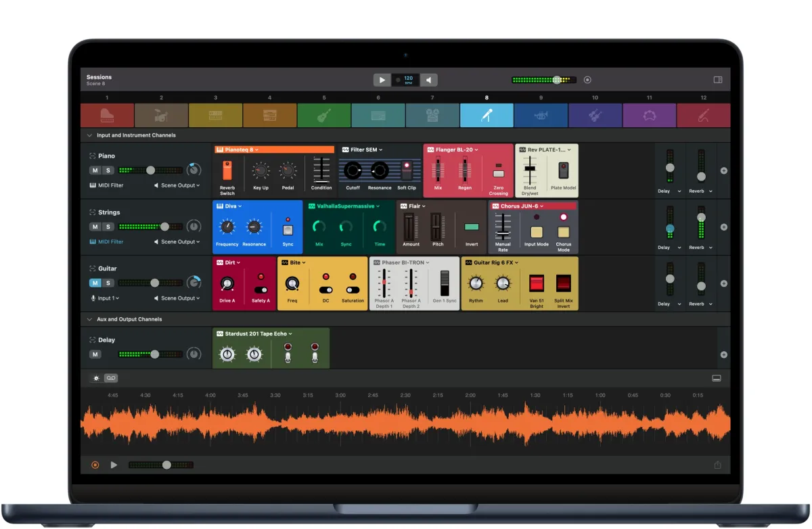Add a plug-in to the Guitar row
The height and width of the screenshot is (529, 812).
point(723,283)
